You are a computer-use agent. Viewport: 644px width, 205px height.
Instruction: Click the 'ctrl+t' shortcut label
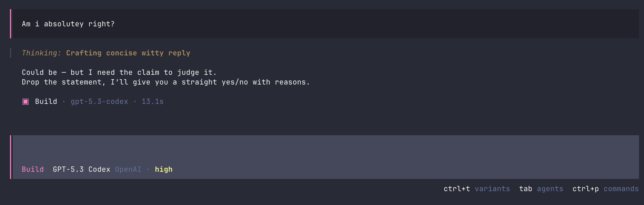[x=457, y=189]
